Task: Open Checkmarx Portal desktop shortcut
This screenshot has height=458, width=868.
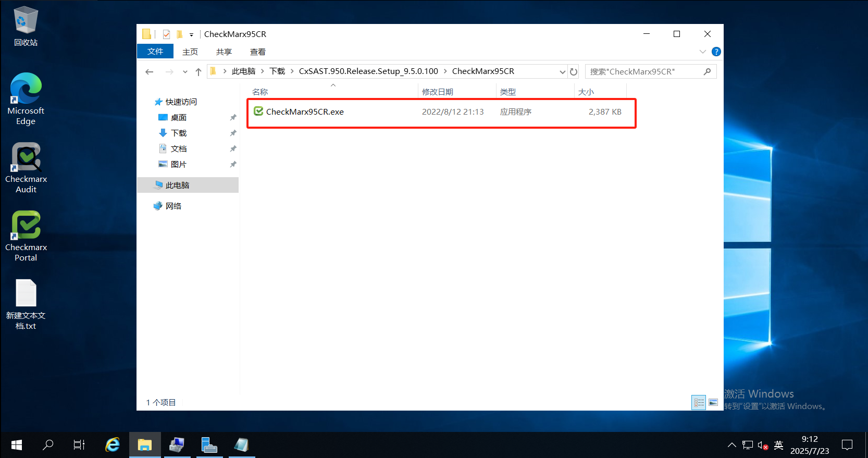Action: pyautogui.click(x=26, y=236)
